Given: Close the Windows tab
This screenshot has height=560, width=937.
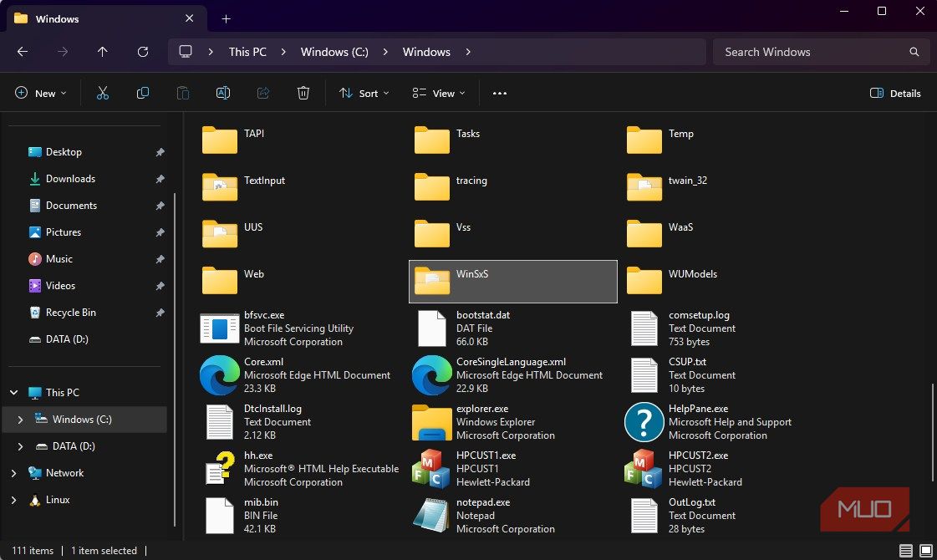Looking at the screenshot, I should (190, 18).
